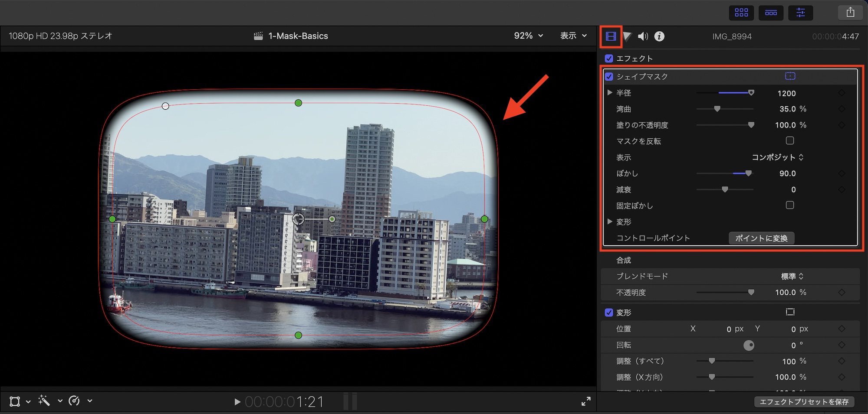Click エフェクトプリセットを保存 button
868x414 pixels.
(x=804, y=402)
